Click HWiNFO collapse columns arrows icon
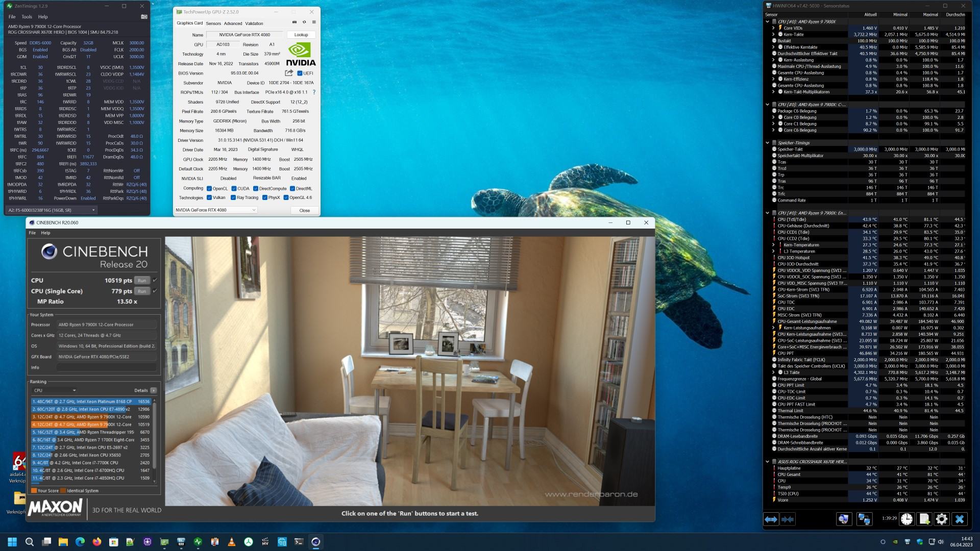 pos(788,519)
